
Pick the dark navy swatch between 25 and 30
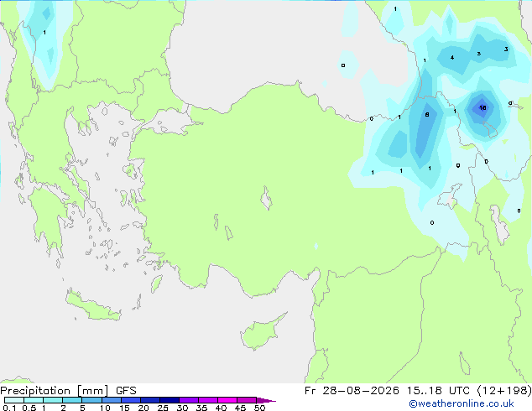[x=170, y=400]
